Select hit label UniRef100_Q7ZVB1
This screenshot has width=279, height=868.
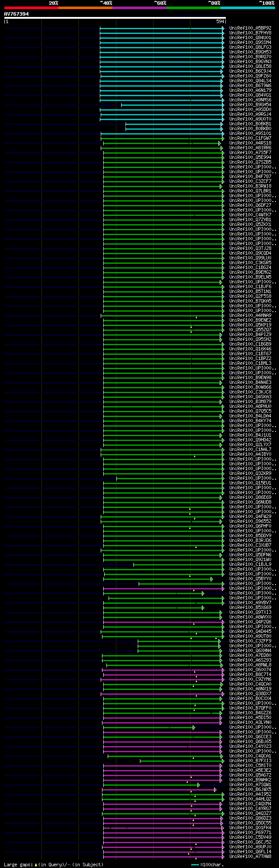tap(250, 220)
